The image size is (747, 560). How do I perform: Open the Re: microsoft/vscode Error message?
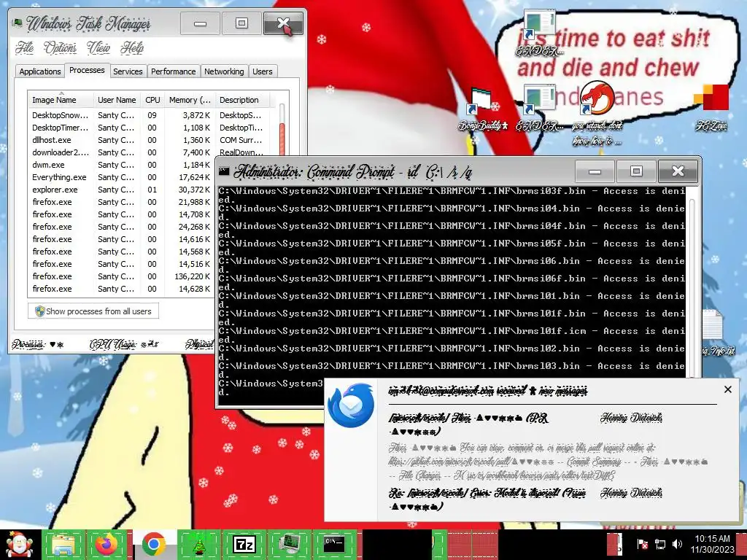[488, 499]
